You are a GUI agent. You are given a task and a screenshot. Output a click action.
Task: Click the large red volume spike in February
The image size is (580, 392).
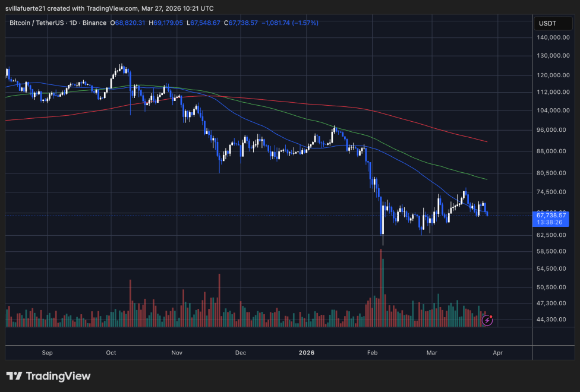[x=380, y=285]
